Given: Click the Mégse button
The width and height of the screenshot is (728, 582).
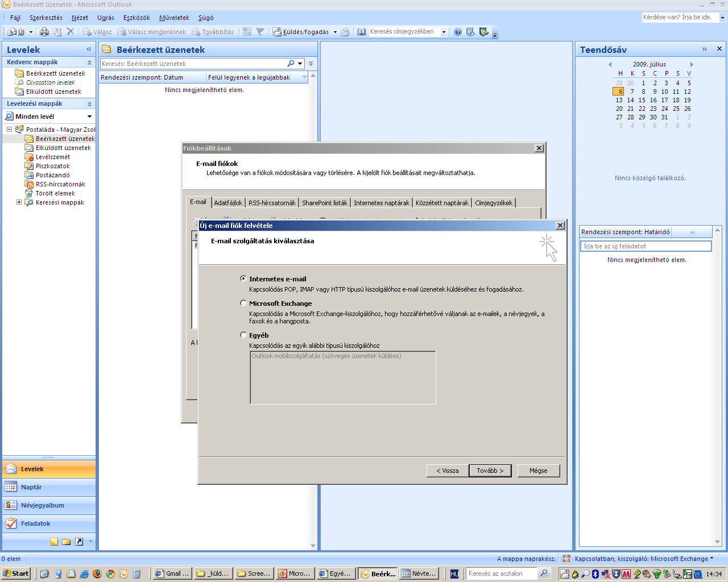Looking at the screenshot, I should point(539,471).
